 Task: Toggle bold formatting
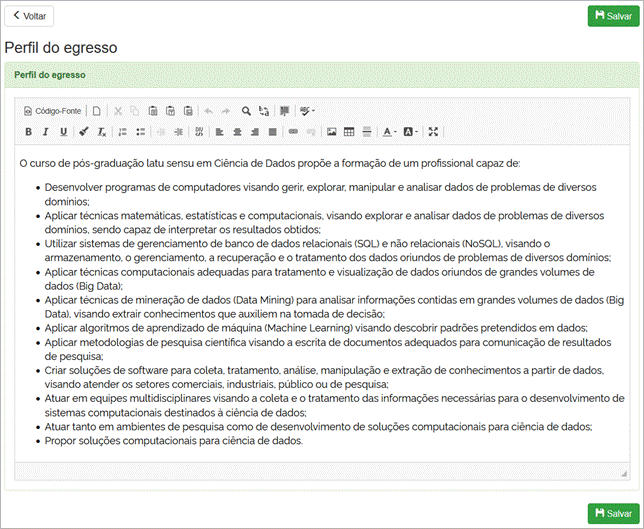(x=28, y=132)
